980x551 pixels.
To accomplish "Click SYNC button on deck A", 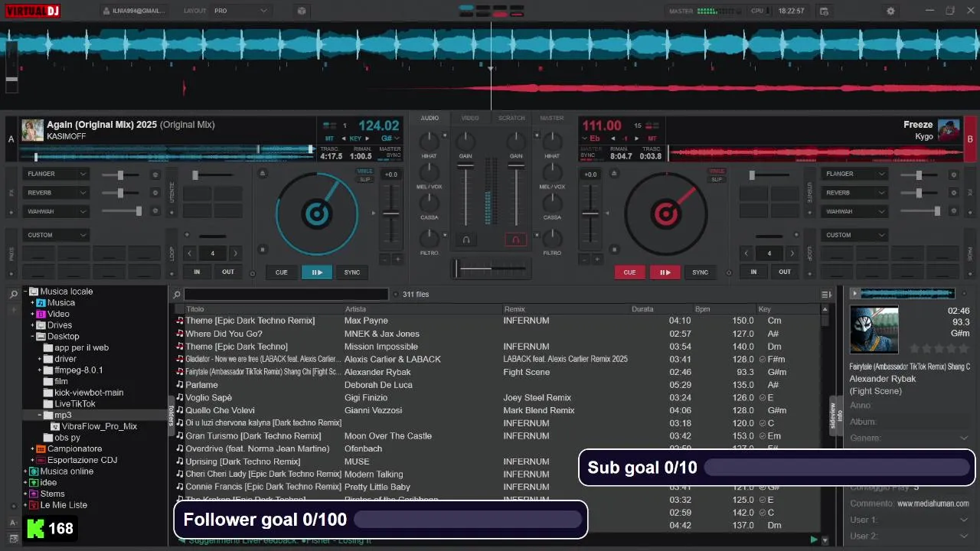I will [352, 272].
